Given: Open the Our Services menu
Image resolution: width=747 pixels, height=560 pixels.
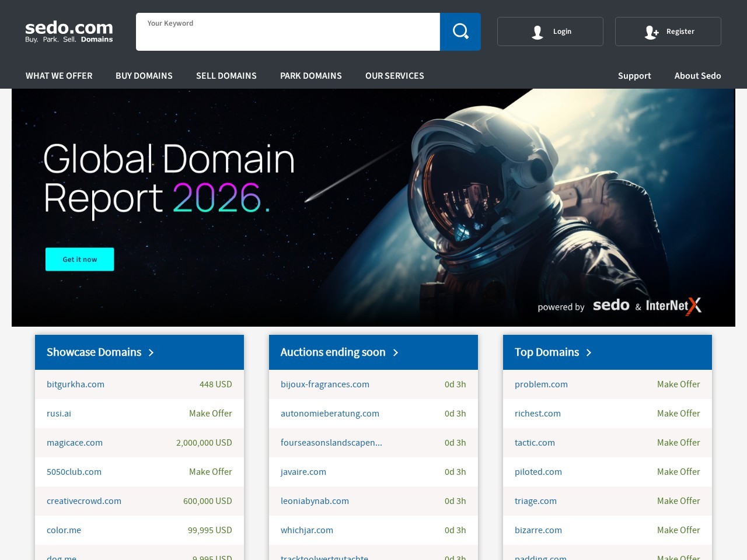Looking at the screenshot, I should (395, 76).
